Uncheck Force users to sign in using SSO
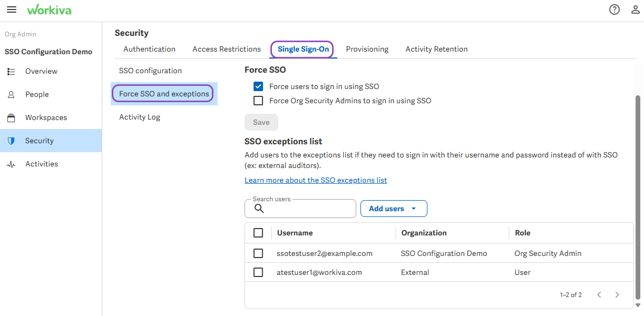 click(x=258, y=86)
